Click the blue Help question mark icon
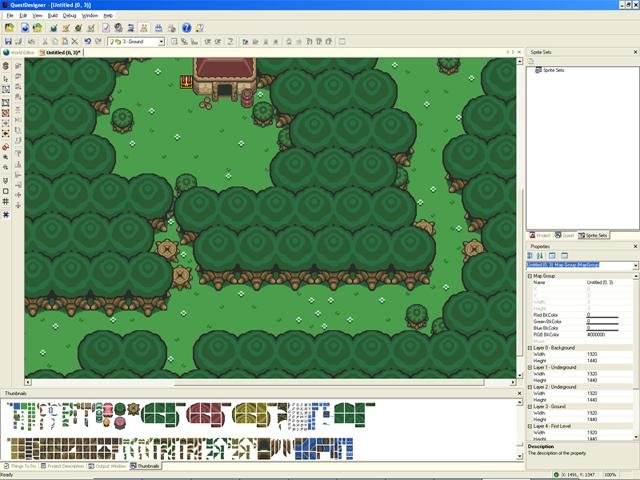Viewport: 640px width, 480px height. point(186,28)
